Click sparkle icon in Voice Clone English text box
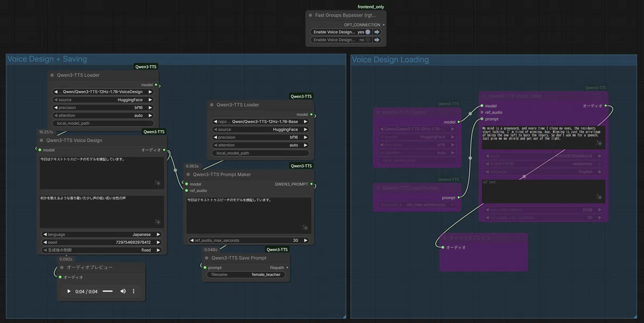 (598, 144)
